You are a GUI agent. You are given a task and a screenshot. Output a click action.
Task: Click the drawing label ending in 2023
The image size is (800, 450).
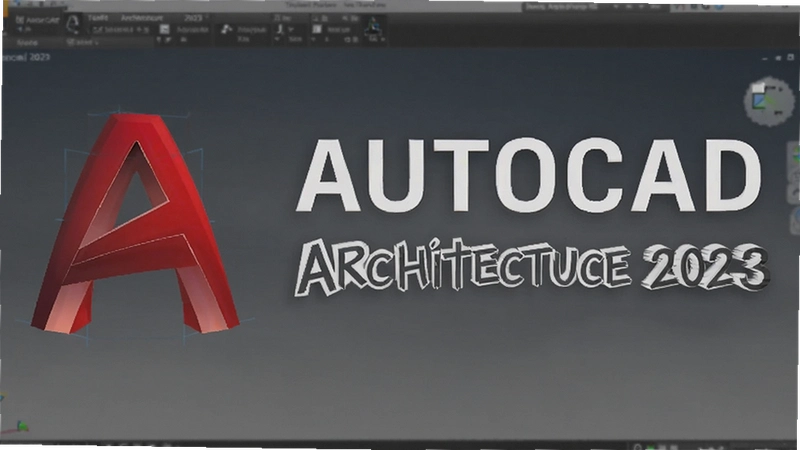pos(26,57)
